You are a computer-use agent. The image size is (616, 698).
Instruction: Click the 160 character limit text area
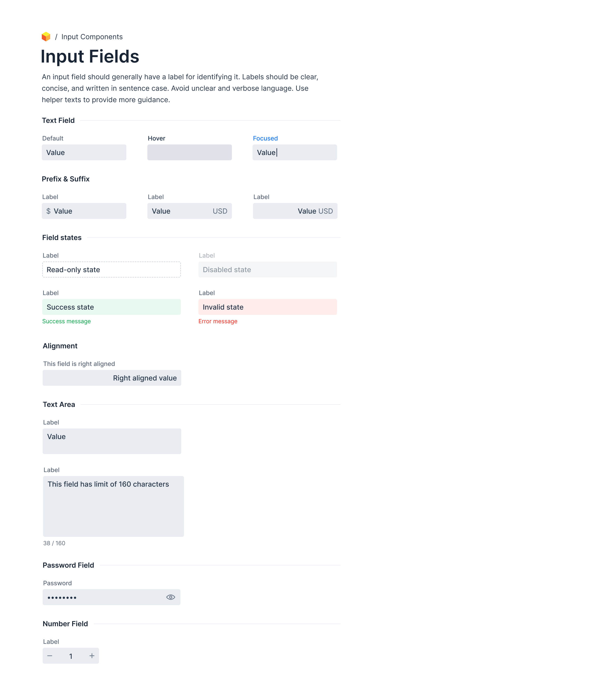coord(113,506)
